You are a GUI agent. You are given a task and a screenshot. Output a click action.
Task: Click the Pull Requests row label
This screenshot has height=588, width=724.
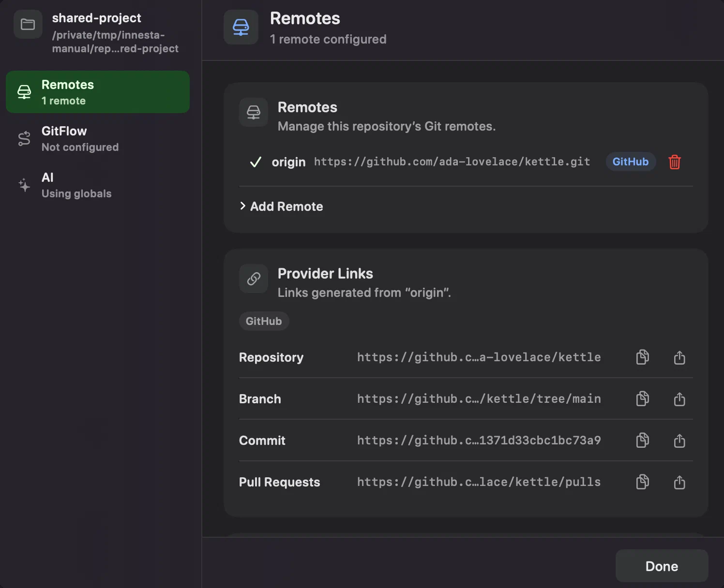point(279,482)
